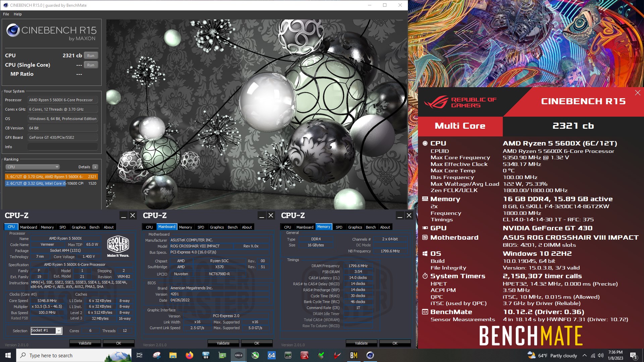
Task: Click OK in the first CPU-Z window
Action: pyautogui.click(x=118, y=343)
